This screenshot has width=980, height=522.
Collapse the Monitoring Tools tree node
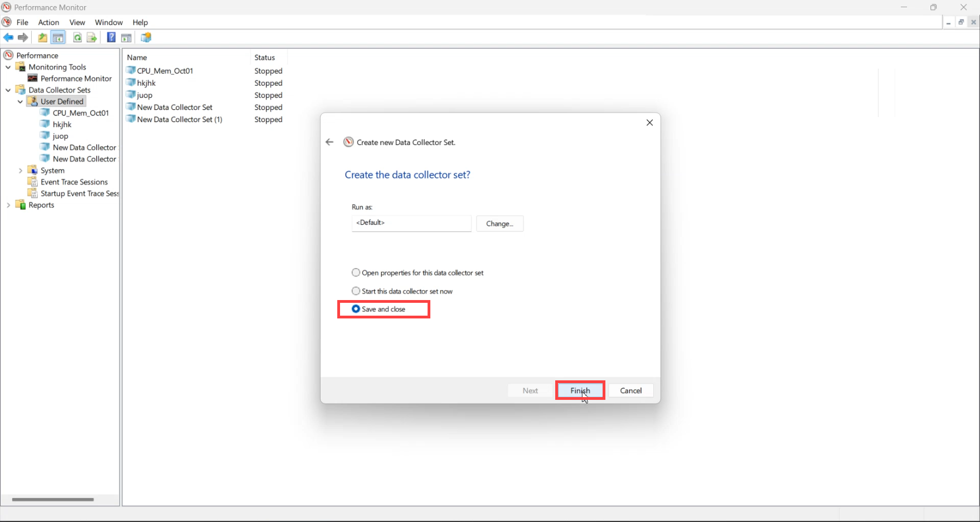[8, 67]
